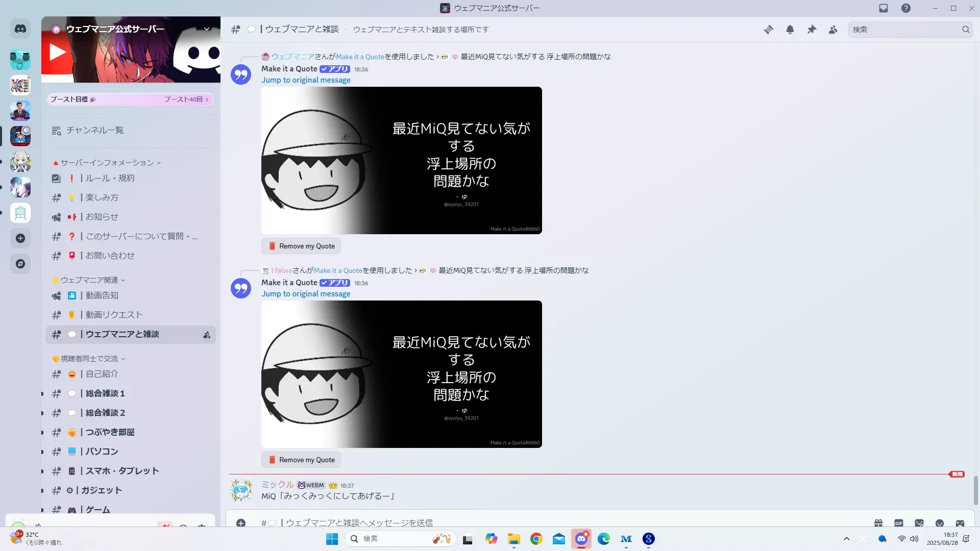
Task: Click the ブースト目標 progress bar
Action: (130, 99)
